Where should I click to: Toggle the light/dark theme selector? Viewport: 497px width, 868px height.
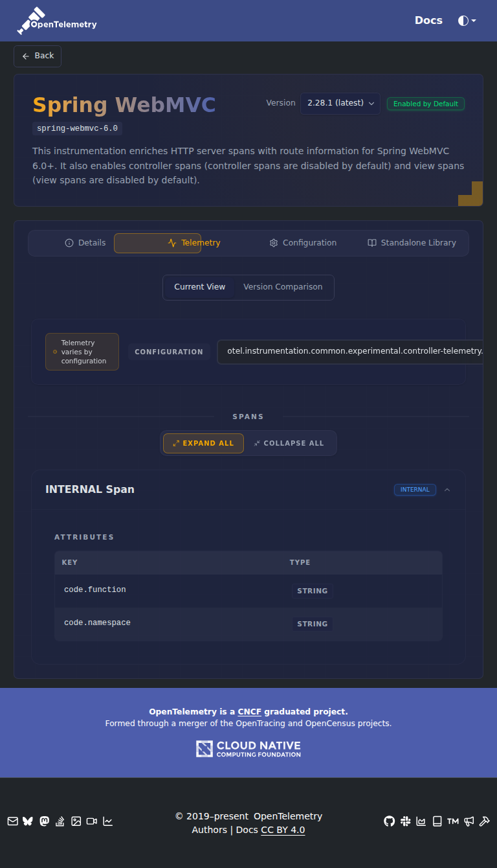point(467,21)
